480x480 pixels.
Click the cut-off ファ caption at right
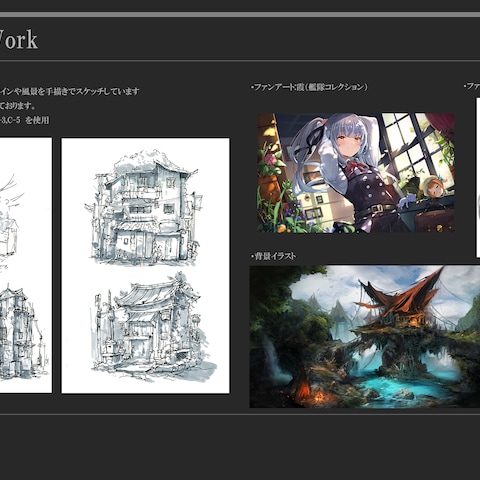click(472, 87)
